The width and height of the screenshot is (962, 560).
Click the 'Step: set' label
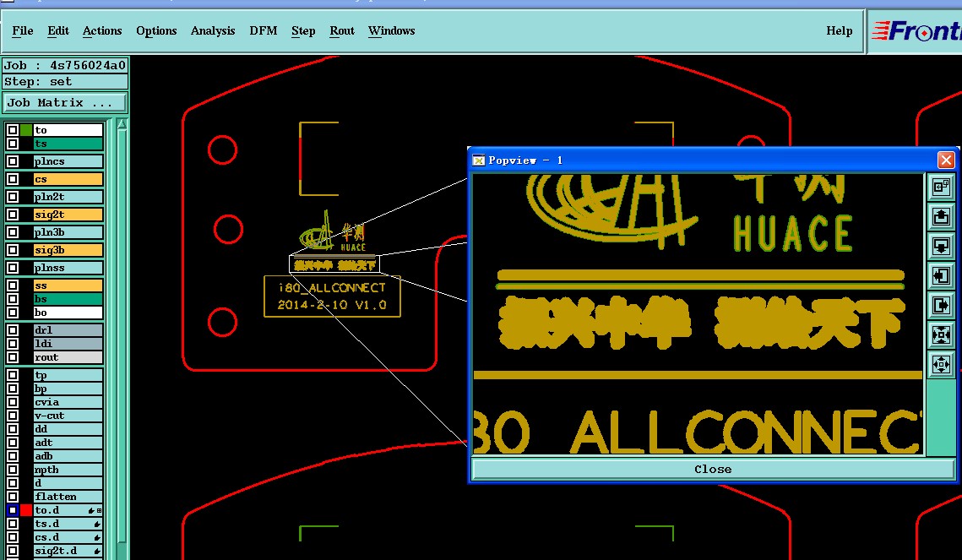[x=65, y=82]
